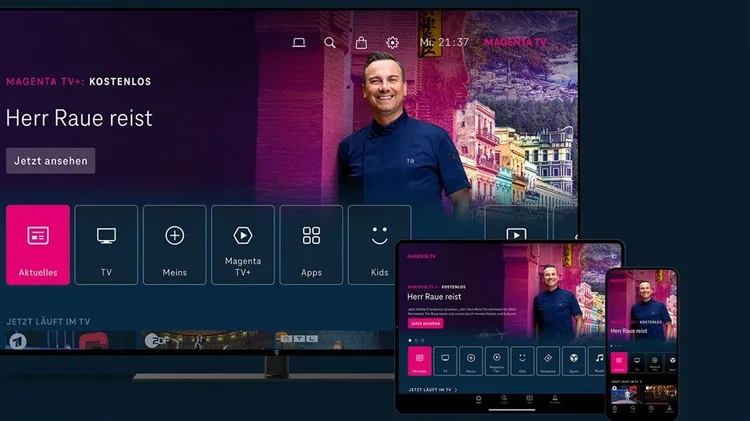The width and height of the screenshot is (750, 421).
Task: Open settings gear in TV header
Action: click(x=393, y=43)
